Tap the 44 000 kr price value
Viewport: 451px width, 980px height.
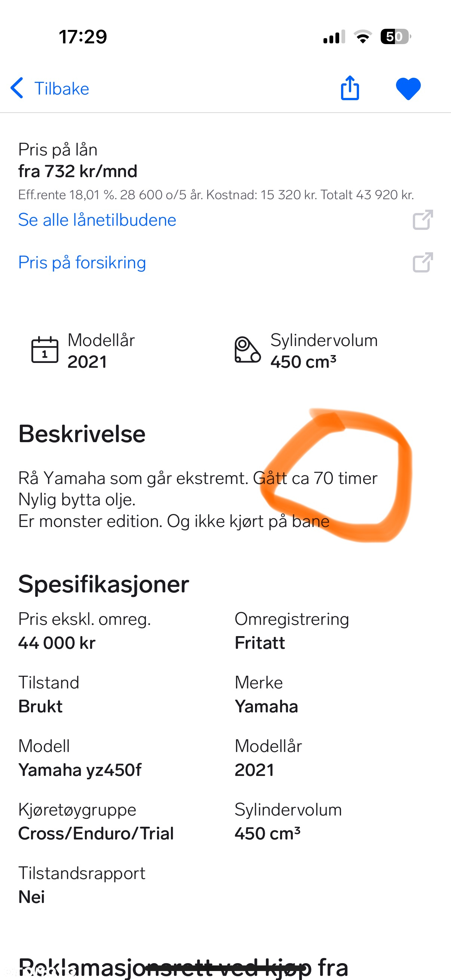57,643
